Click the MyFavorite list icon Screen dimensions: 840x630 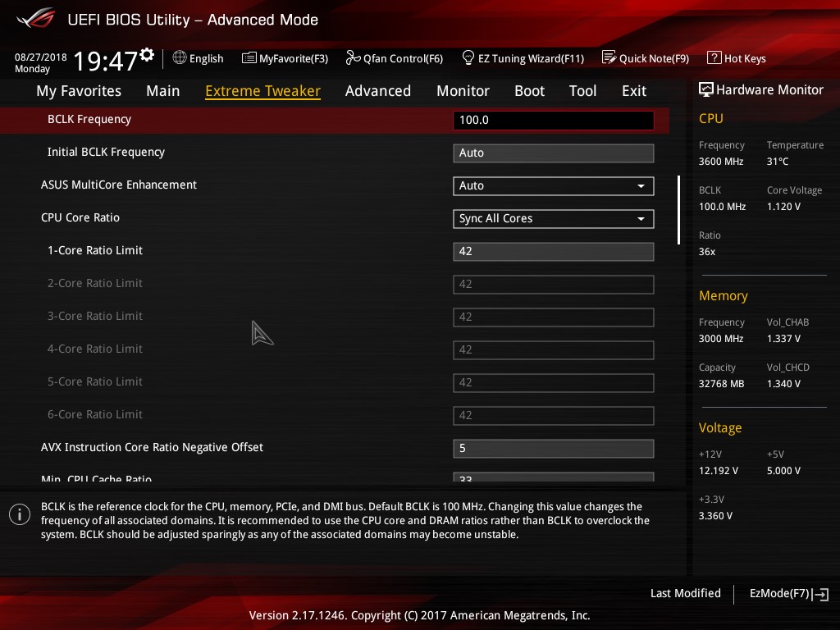click(x=249, y=58)
